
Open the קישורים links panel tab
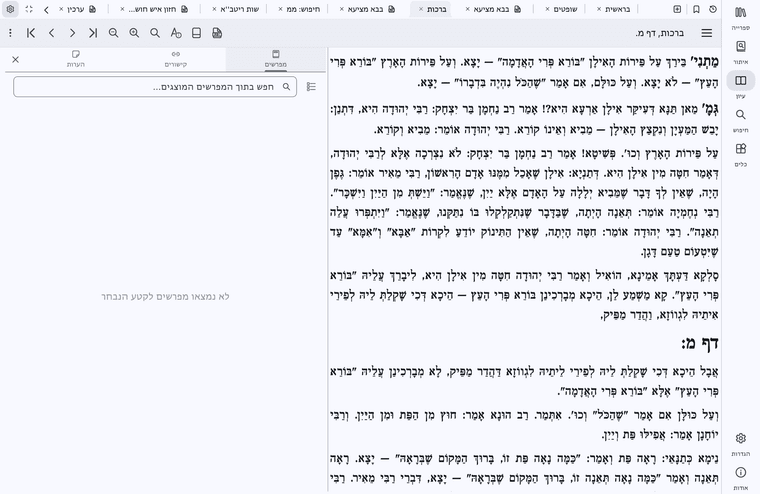[175, 59]
